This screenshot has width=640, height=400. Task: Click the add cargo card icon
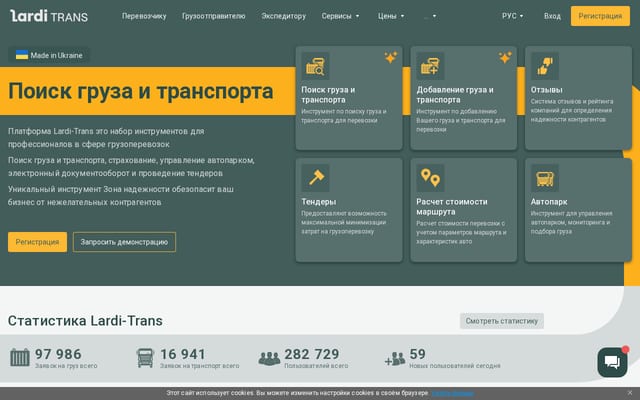pos(430,66)
